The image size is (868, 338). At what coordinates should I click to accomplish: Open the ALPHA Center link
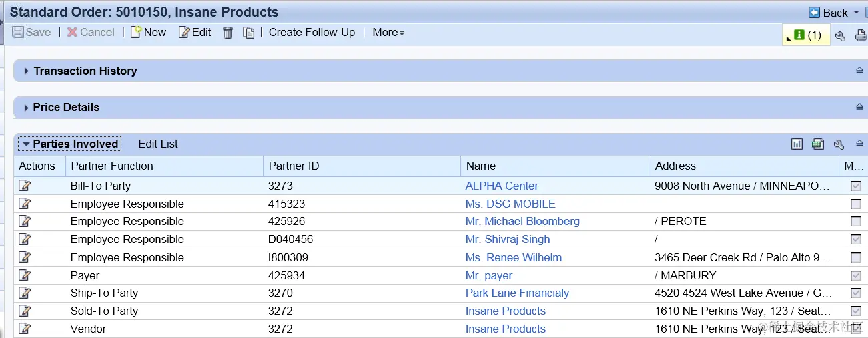click(x=502, y=186)
